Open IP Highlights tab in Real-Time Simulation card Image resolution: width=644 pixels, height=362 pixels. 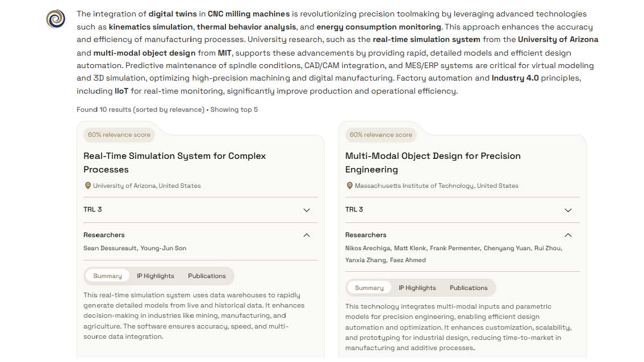(155, 276)
